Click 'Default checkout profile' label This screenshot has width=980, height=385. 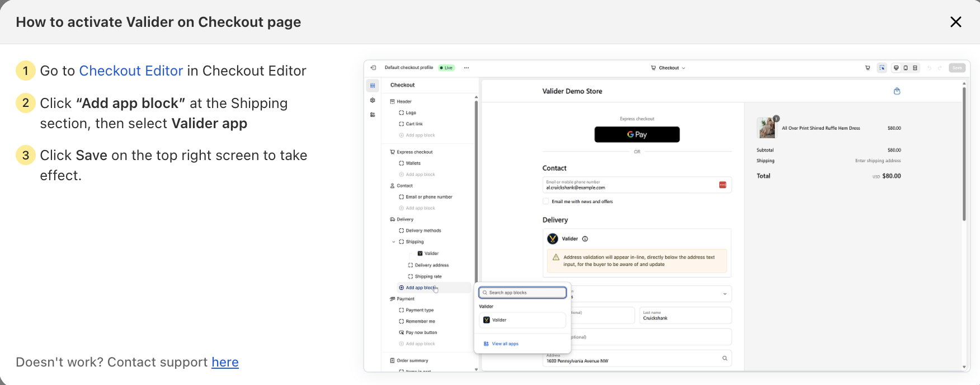409,68
